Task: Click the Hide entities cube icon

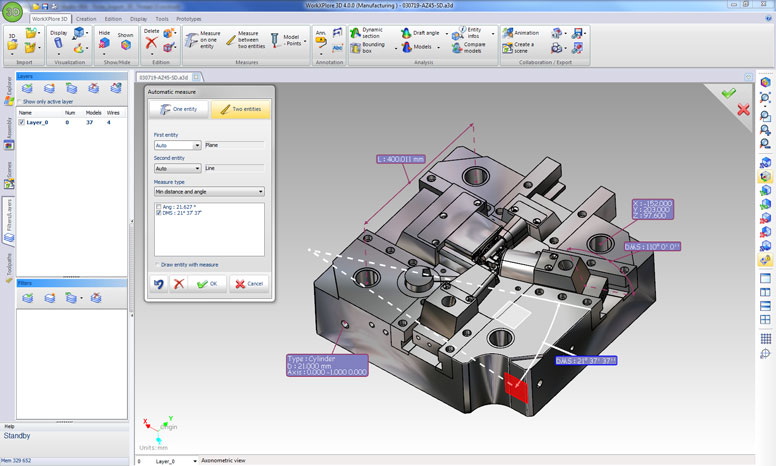Action: 104,43
